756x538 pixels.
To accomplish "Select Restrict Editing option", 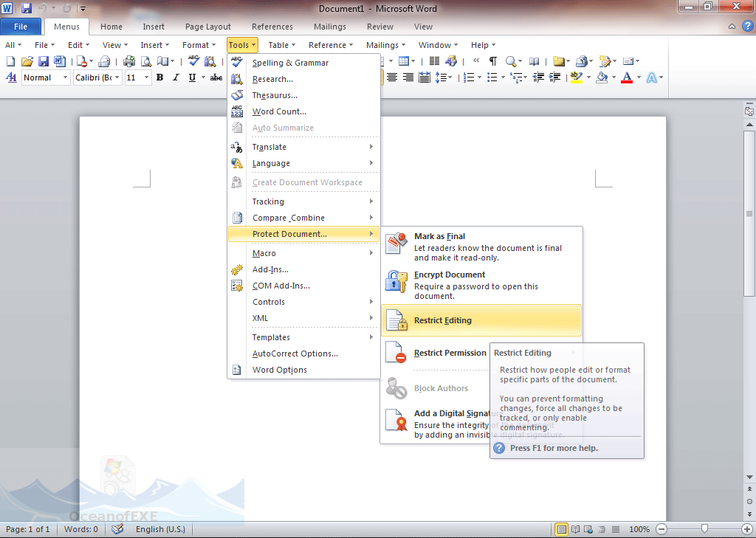I will click(481, 320).
